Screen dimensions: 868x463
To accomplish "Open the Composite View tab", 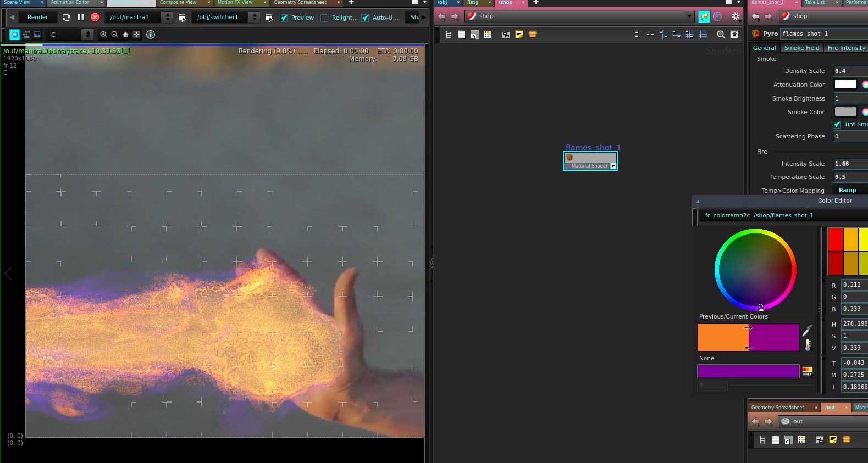I will tap(178, 3).
